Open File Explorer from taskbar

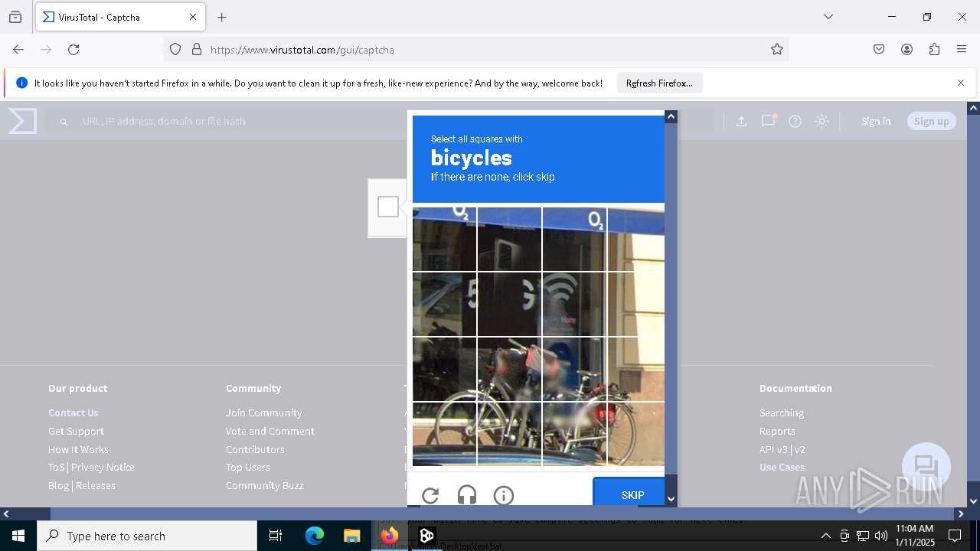tap(351, 536)
